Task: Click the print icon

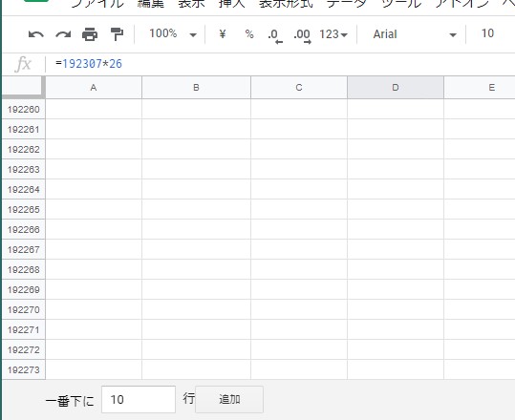Action: [x=90, y=34]
